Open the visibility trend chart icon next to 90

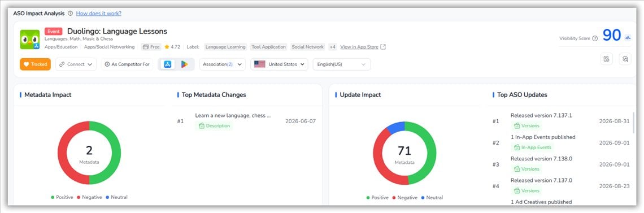tap(628, 38)
